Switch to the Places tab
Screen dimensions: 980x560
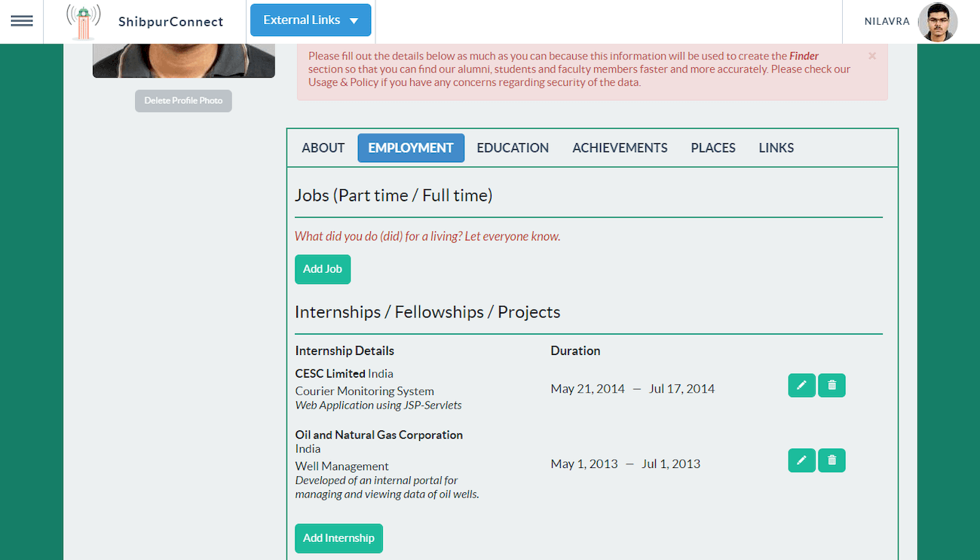713,148
